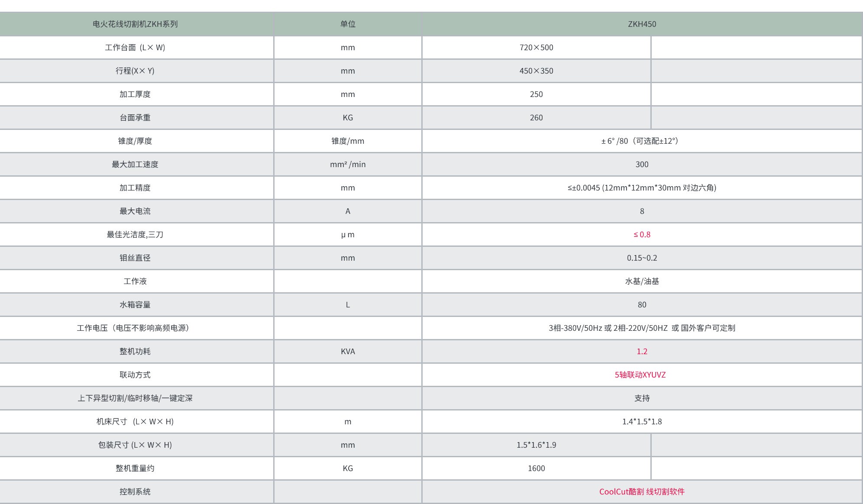Click the red ≤0.8 surface finish value
Image resolution: width=863 pixels, height=504 pixels.
pyautogui.click(x=642, y=234)
